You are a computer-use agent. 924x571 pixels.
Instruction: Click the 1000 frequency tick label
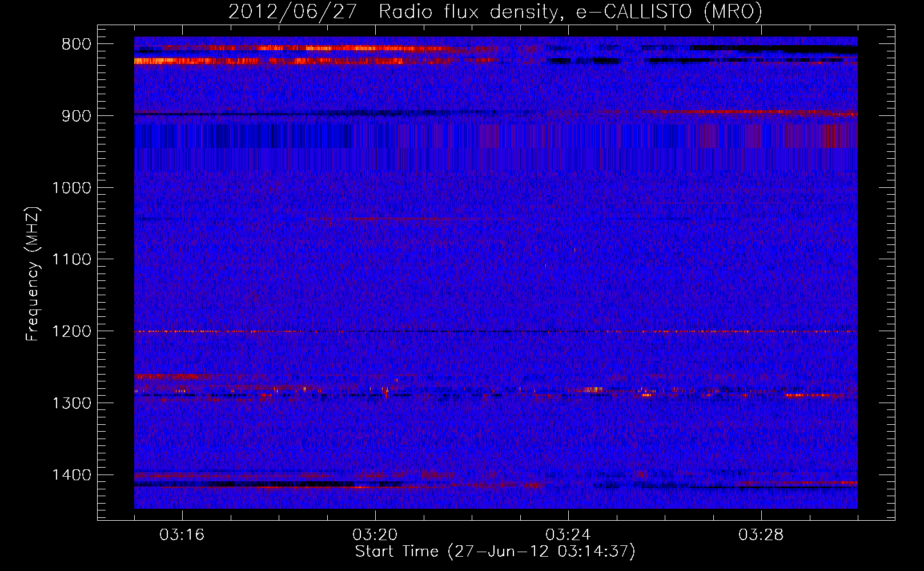72,188
